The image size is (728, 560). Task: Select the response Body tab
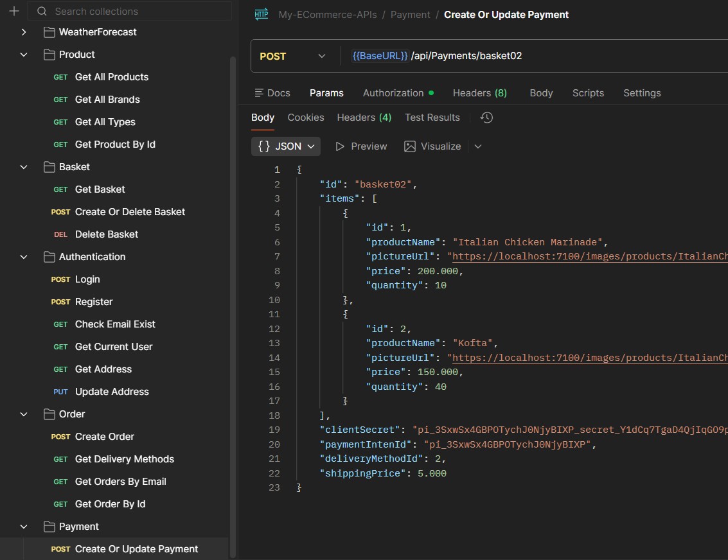pos(263,118)
